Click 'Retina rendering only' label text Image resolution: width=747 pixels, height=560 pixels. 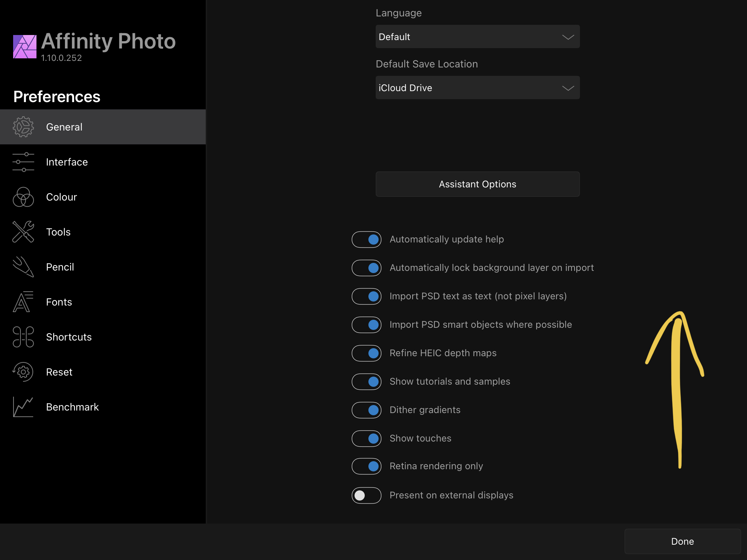[436, 466]
